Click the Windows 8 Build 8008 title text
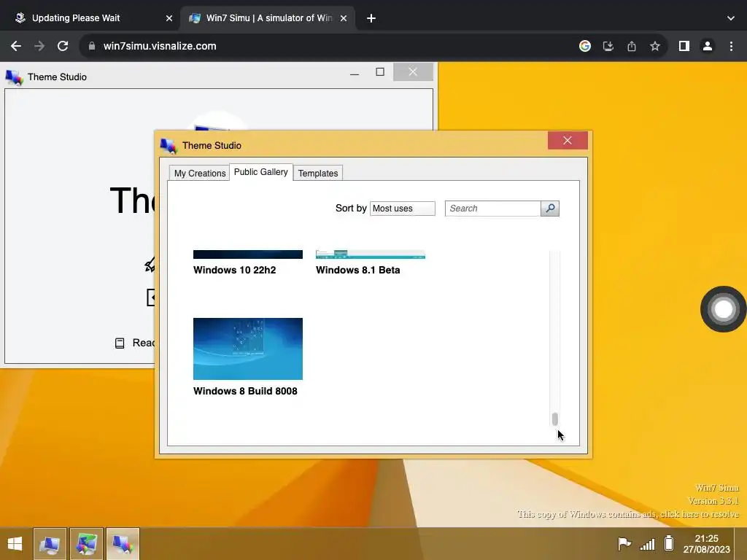 click(x=245, y=391)
